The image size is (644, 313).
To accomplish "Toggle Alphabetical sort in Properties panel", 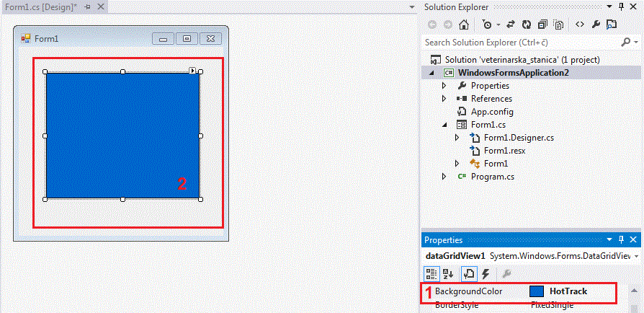I will 448,274.
